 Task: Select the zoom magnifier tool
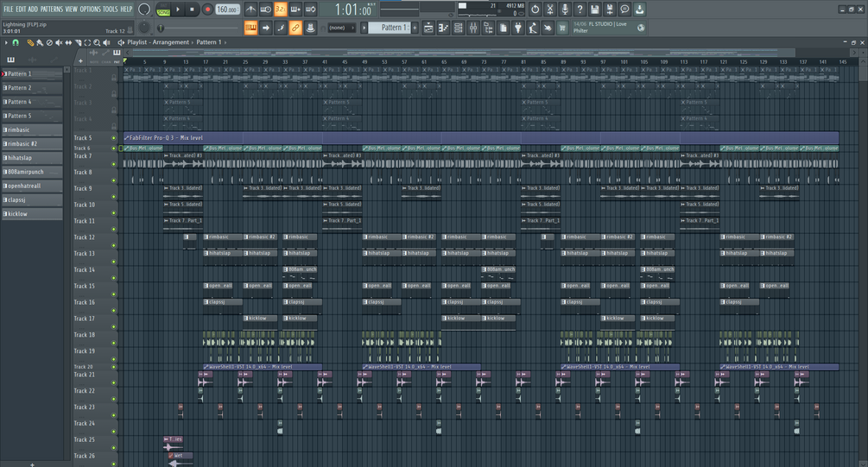point(97,42)
